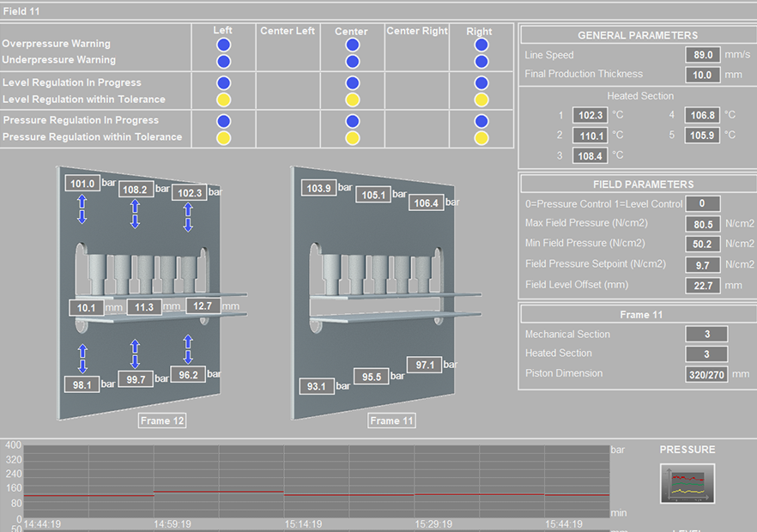Click the Center Left column header
Image resolution: width=757 pixels, height=532 pixels.
click(288, 32)
